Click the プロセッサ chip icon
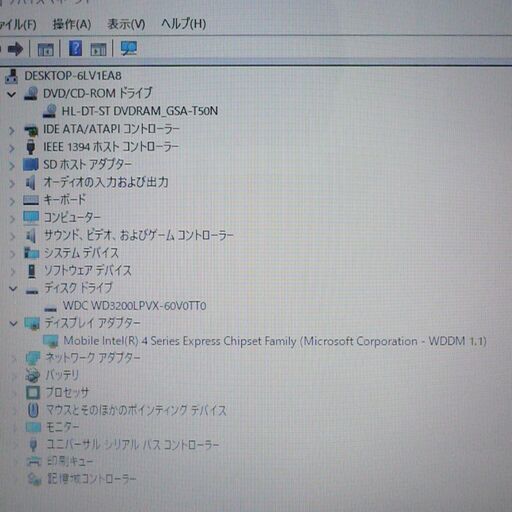This screenshot has width=512, height=512. pyautogui.click(x=33, y=392)
